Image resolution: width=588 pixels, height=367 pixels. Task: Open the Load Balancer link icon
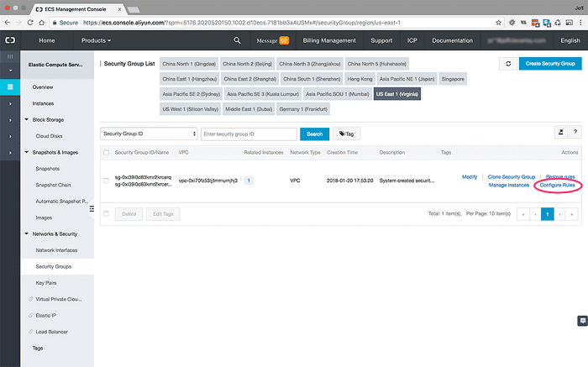pos(31,332)
